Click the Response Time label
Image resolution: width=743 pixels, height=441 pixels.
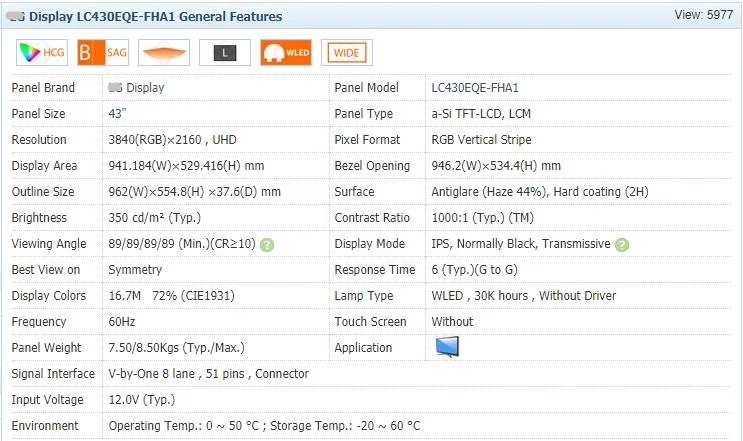coord(375,270)
